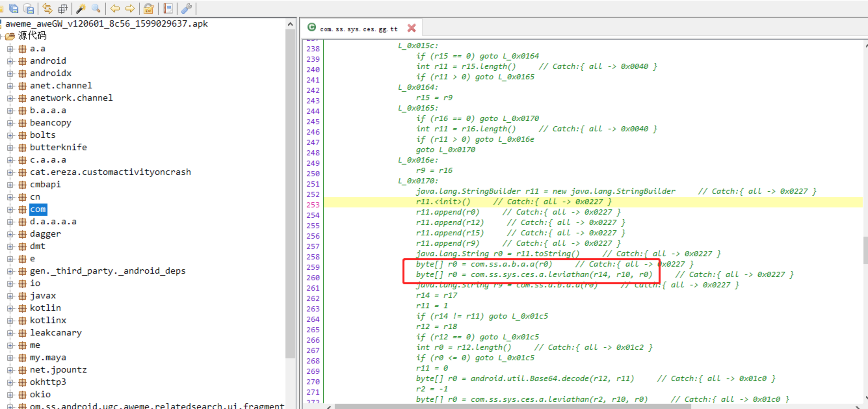868x409 pixels.
Task: Open the text search magnifier tool
Action: pyautogui.click(x=96, y=8)
